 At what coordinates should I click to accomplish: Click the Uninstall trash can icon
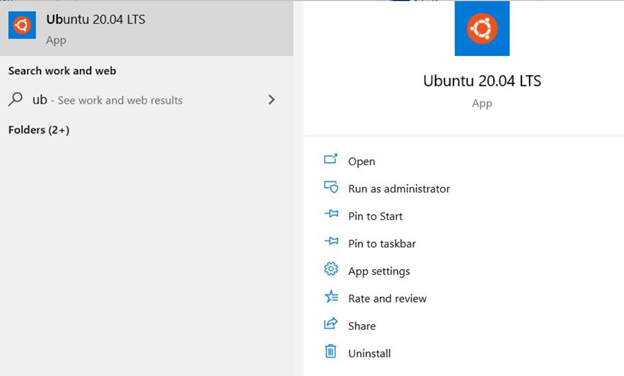[330, 351]
